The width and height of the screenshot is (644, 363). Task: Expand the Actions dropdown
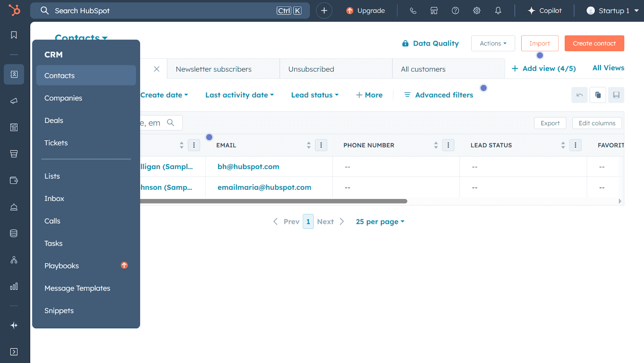(x=493, y=44)
